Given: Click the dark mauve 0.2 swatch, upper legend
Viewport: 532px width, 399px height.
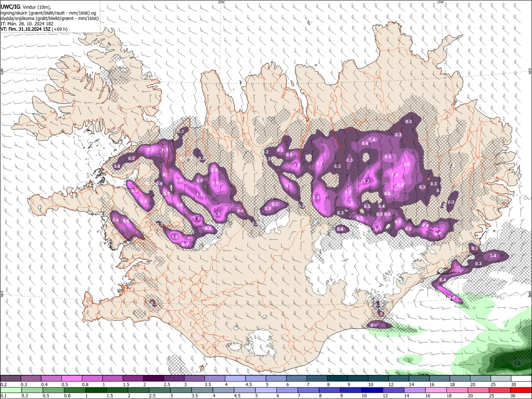Looking at the screenshot, I should pos(10,379).
